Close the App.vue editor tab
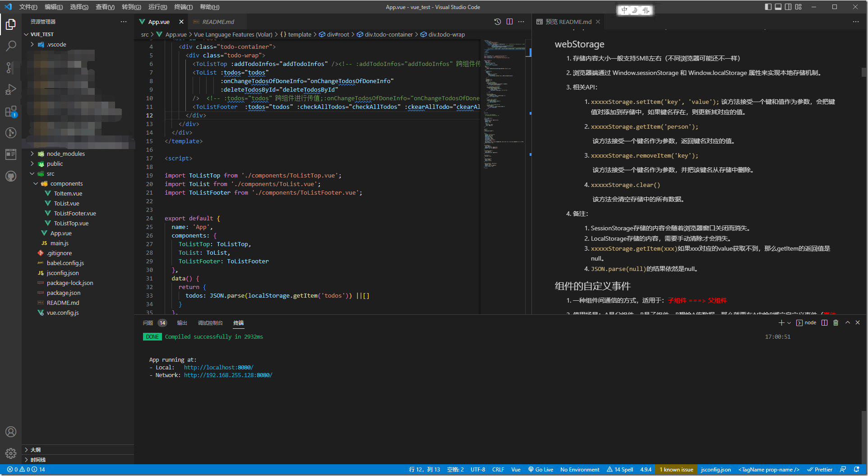 tap(181, 22)
